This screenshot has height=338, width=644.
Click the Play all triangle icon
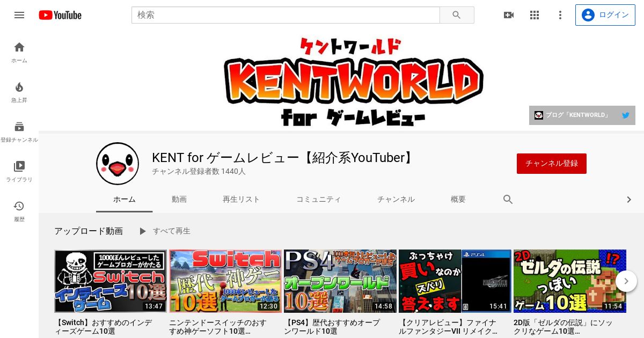[142, 231]
